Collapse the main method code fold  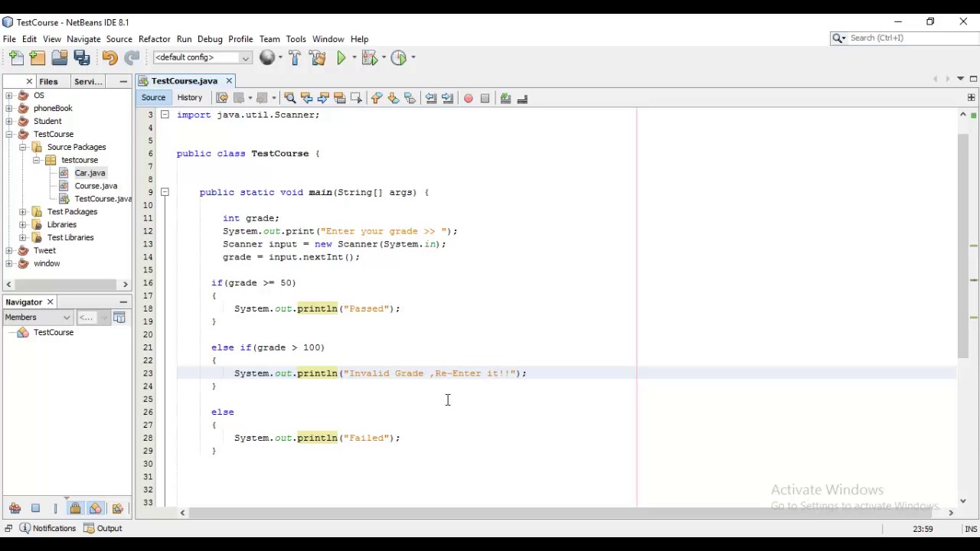coord(165,192)
